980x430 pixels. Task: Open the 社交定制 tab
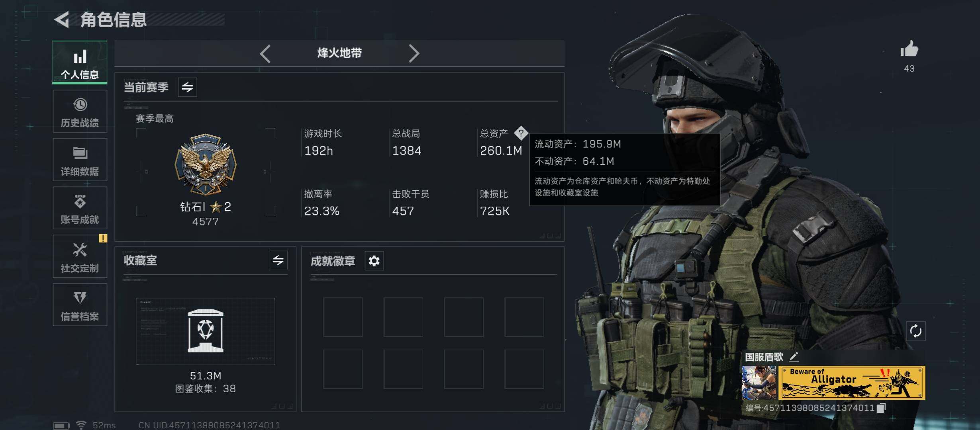pyautogui.click(x=80, y=256)
